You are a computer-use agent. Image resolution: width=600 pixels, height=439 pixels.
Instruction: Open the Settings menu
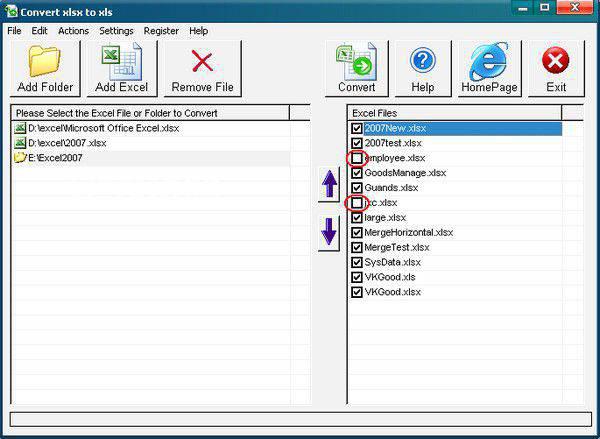116,31
